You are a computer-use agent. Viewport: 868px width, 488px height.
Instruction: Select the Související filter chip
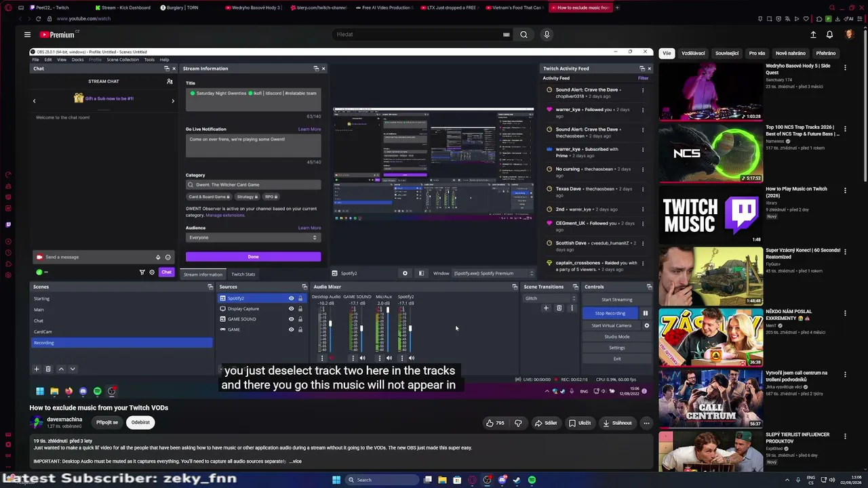pyautogui.click(x=727, y=54)
